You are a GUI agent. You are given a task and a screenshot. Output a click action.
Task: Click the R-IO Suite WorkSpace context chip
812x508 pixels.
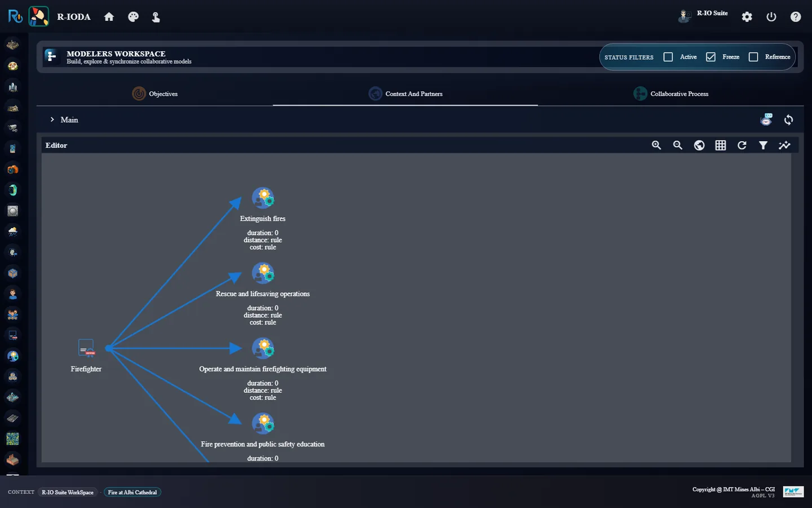68,492
